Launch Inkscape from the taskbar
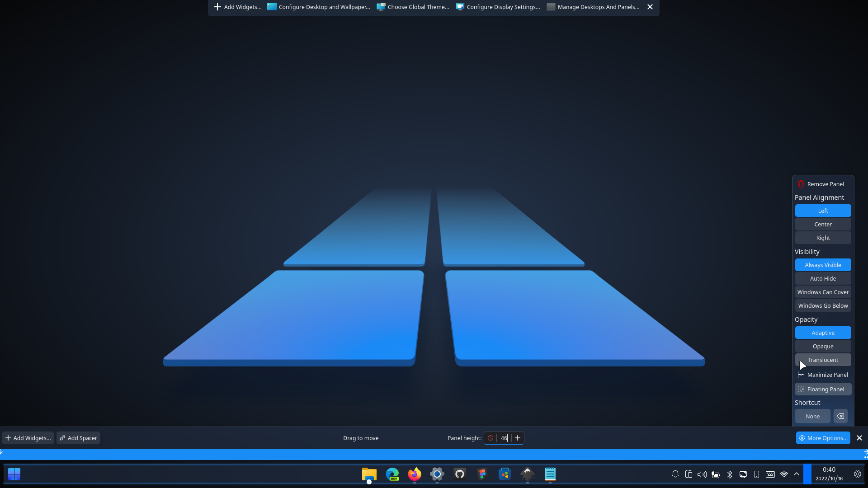This screenshot has height=488, width=868. 528,474
